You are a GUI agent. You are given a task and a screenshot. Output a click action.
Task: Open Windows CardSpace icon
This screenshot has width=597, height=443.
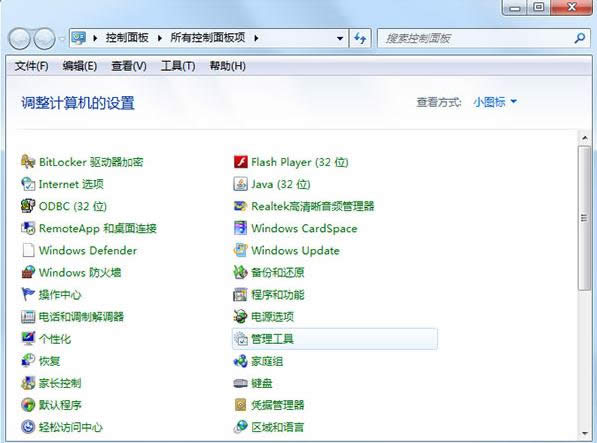click(x=241, y=228)
